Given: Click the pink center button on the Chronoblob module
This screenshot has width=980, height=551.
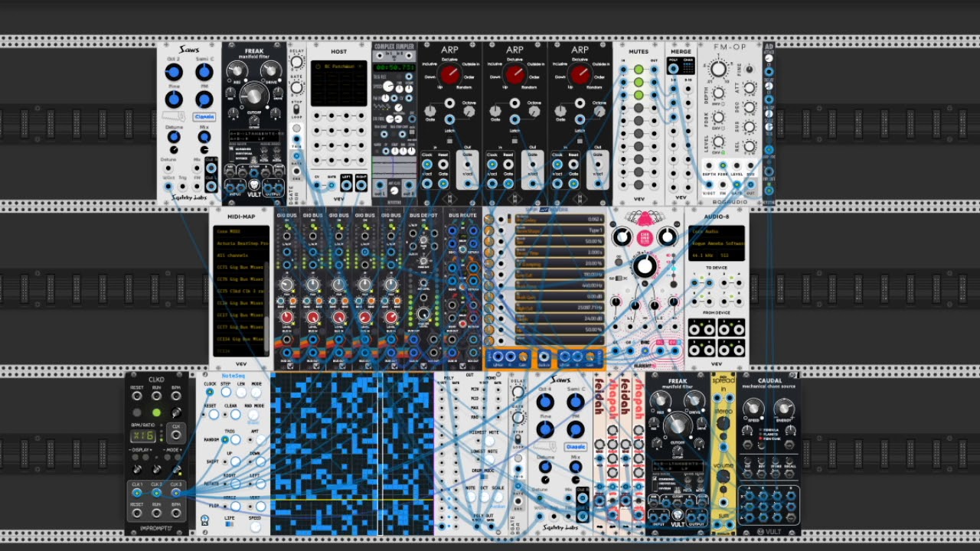Looking at the screenshot, I should tap(645, 238).
